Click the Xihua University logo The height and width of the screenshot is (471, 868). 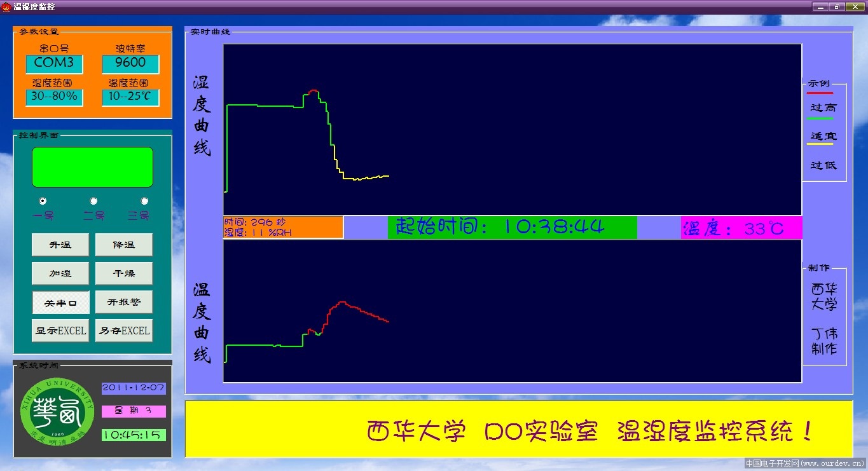tap(57, 411)
